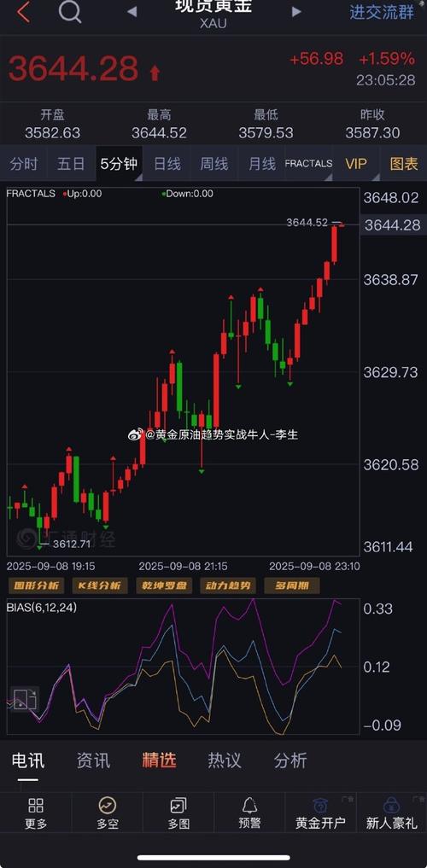Screen dimensions: 427x868
Task: Click the 3644.28 price axis label
Action: pyautogui.click(x=393, y=225)
